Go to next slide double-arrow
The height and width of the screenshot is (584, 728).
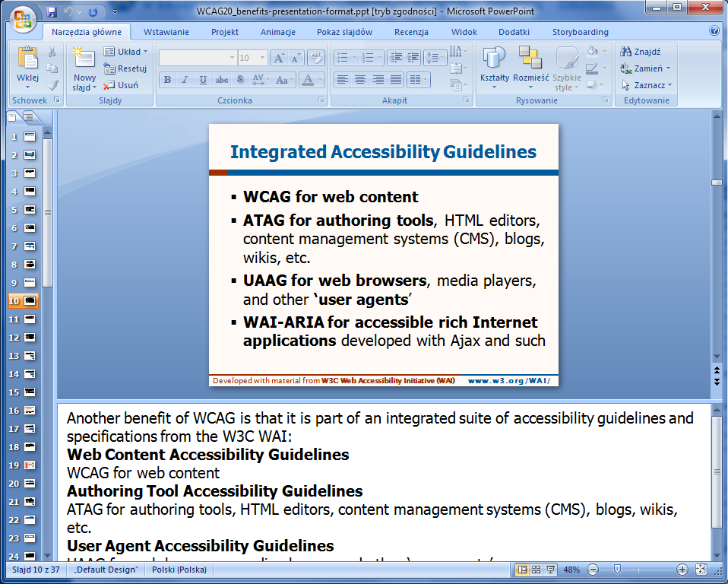717,382
